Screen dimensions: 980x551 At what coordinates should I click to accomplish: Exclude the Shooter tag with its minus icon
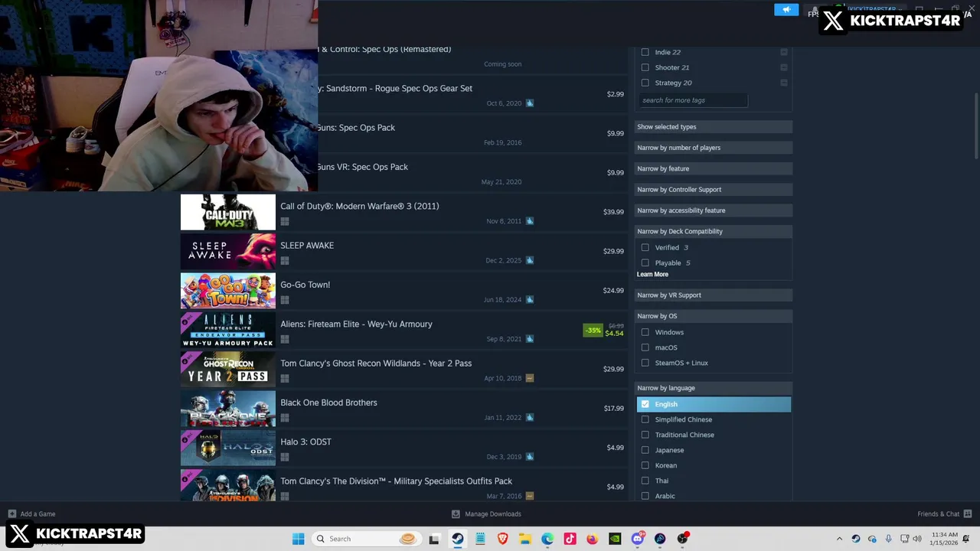(784, 67)
